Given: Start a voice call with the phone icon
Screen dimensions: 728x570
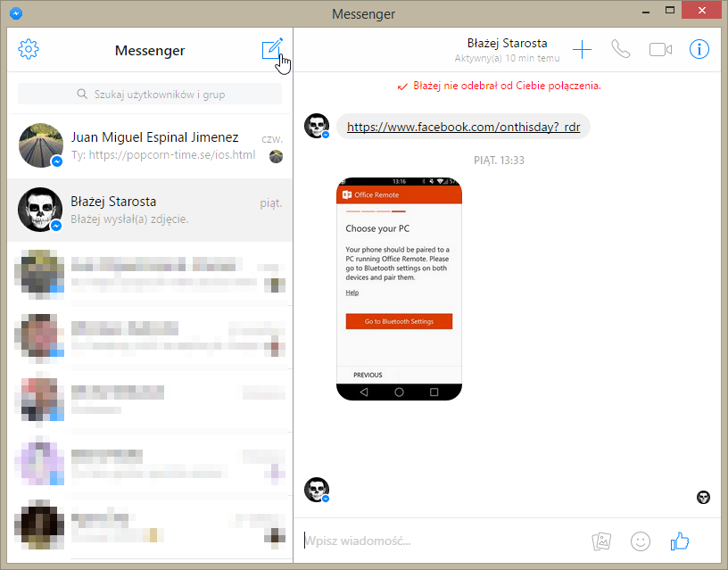Looking at the screenshot, I should pyautogui.click(x=620, y=49).
